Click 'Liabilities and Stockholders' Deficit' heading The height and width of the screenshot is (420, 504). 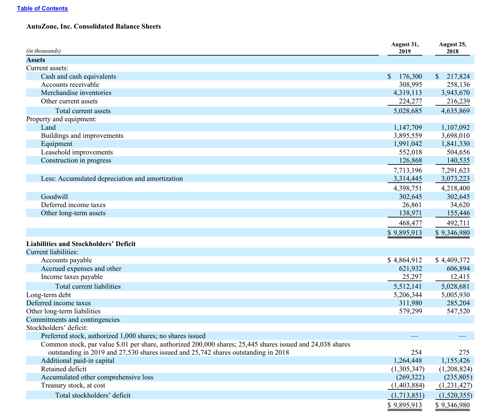(x=81, y=244)
